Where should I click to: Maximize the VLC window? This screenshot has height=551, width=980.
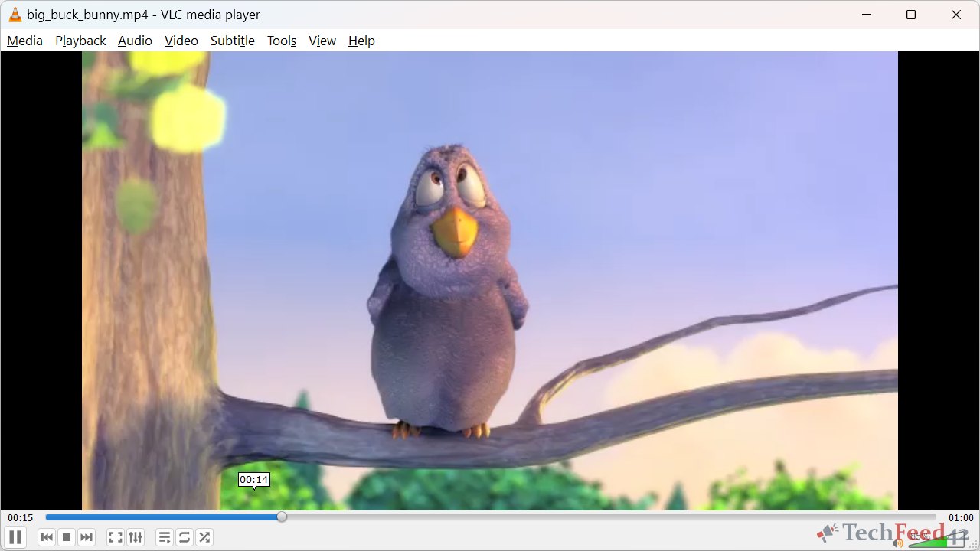[x=911, y=15]
